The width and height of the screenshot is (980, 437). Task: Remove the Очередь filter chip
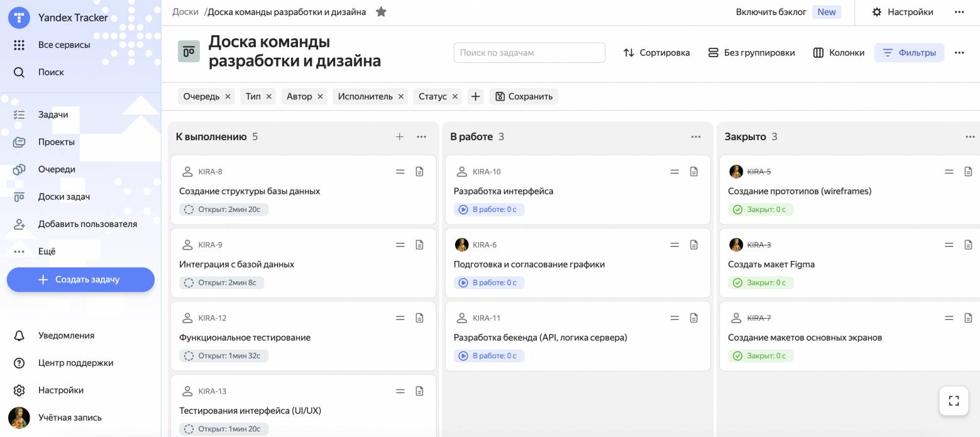point(228,96)
